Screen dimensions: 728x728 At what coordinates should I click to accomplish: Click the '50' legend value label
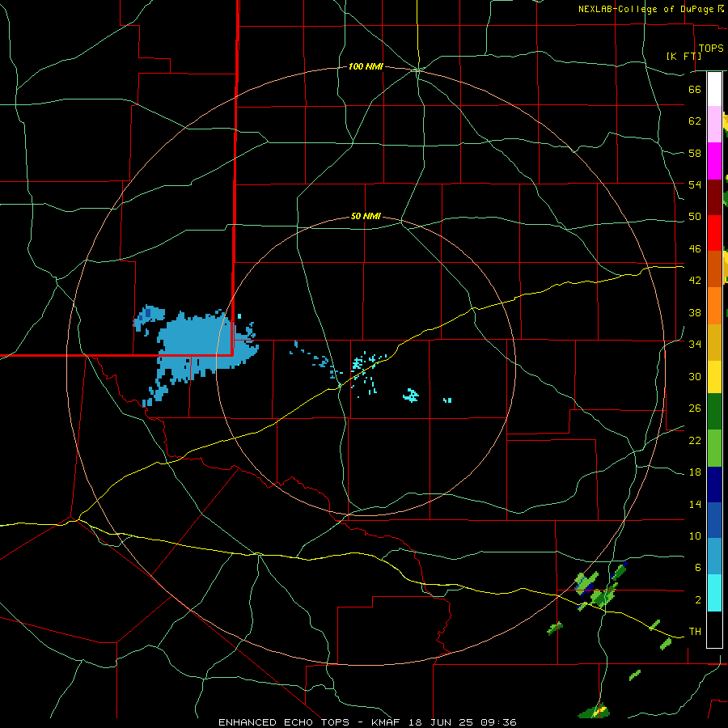pyautogui.click(x=695, y=216)
